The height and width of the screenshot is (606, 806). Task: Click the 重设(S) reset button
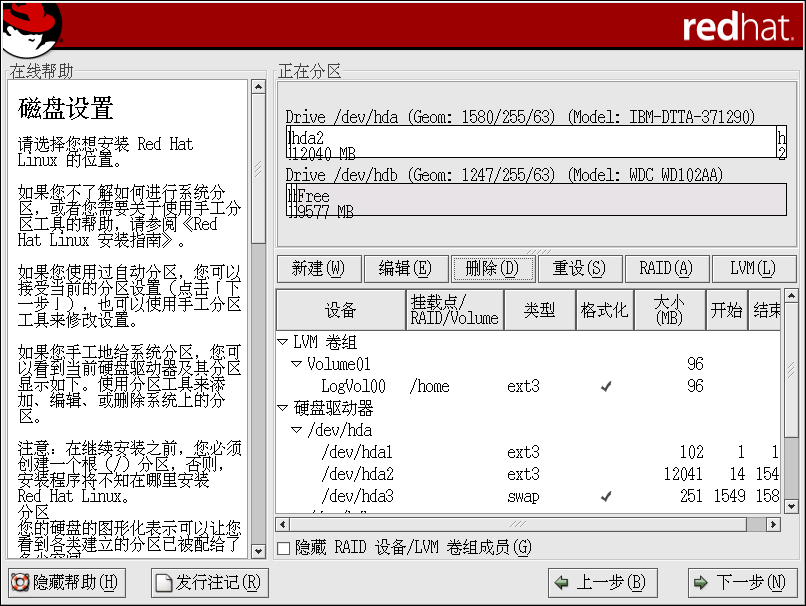click(580, 269)
